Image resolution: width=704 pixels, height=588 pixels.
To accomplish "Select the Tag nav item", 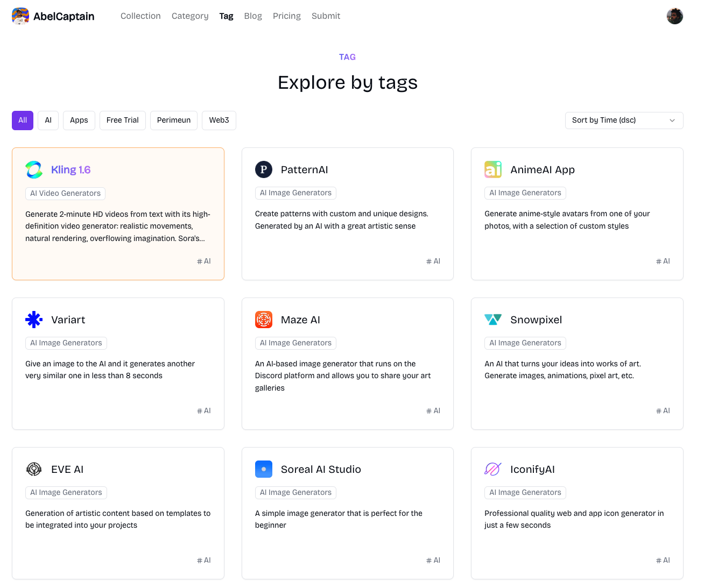I will 226,16.
